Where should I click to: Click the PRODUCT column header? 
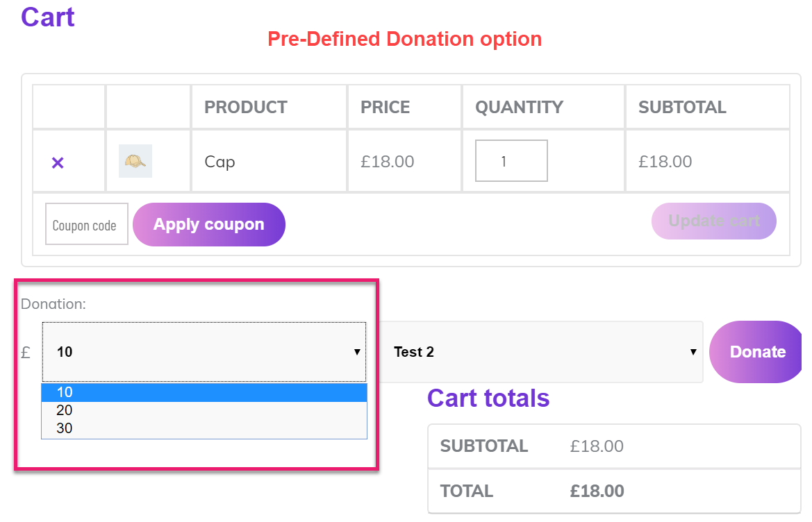pos(246,108)
